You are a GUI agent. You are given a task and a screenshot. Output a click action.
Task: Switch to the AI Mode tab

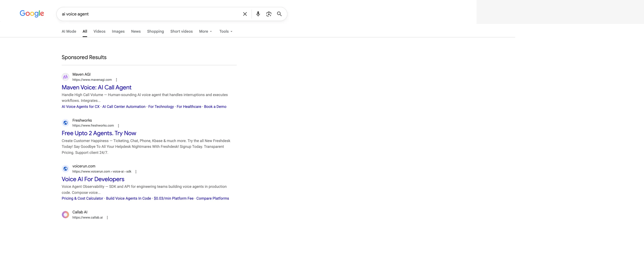coord(69,31)
